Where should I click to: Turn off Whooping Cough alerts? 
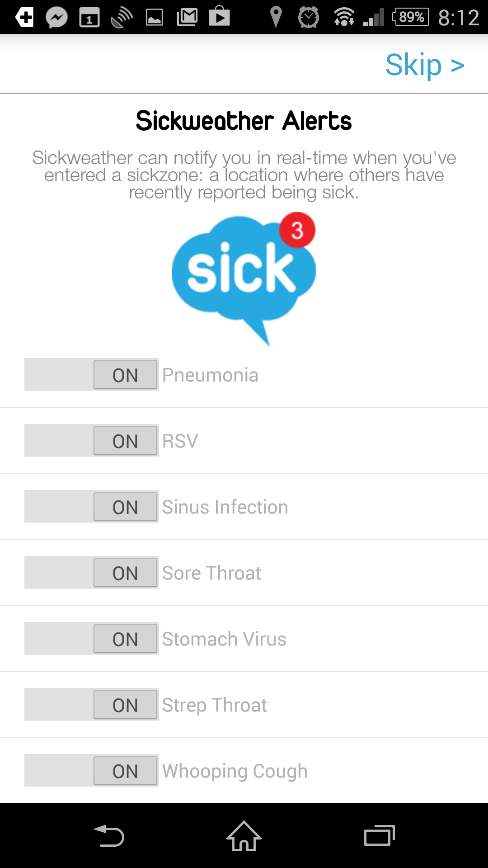pyautogui.click(x=91, y=770)
